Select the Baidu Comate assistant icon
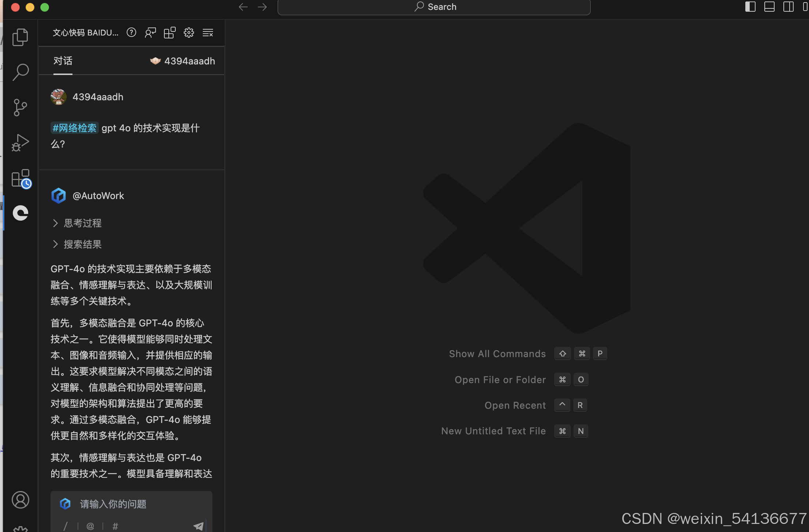809x532 pixels. click(20, 213)
